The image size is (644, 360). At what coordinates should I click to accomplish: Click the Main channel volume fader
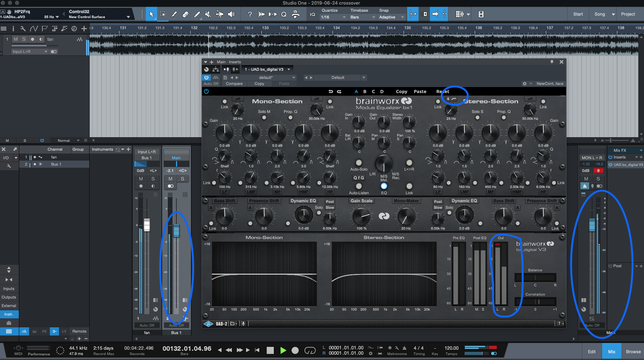click(592, 225)
